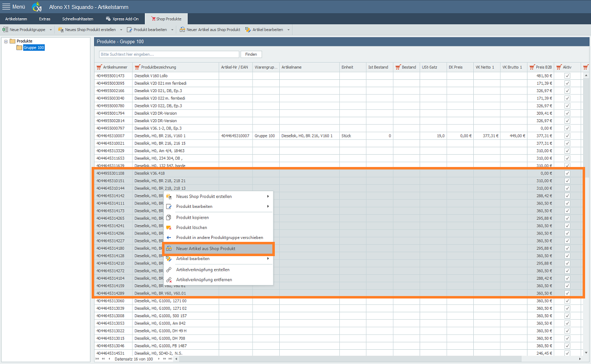Toggle Aktiv checkbox for article 4044645314289
591x364 pixels.
click(567, 293)
